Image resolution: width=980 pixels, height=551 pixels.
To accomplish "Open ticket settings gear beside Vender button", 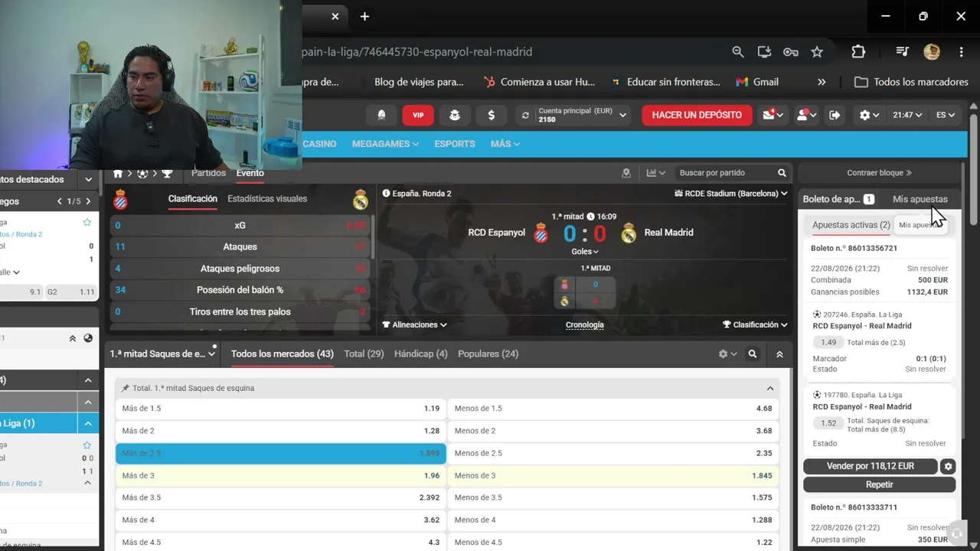I will (948, 466).
